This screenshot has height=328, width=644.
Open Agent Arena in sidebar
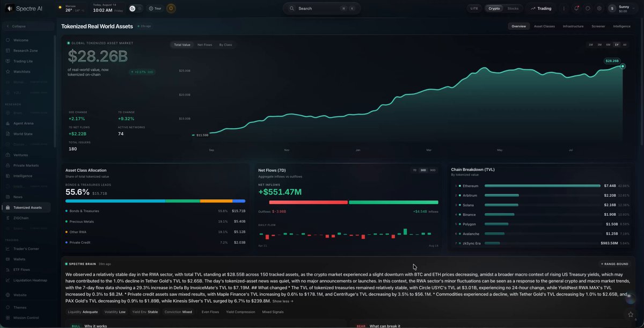[24, 123]
